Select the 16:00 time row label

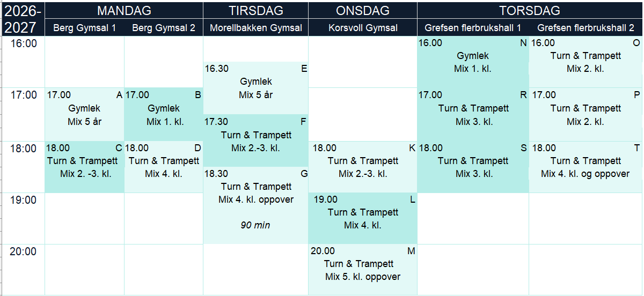tap(23, 44)
